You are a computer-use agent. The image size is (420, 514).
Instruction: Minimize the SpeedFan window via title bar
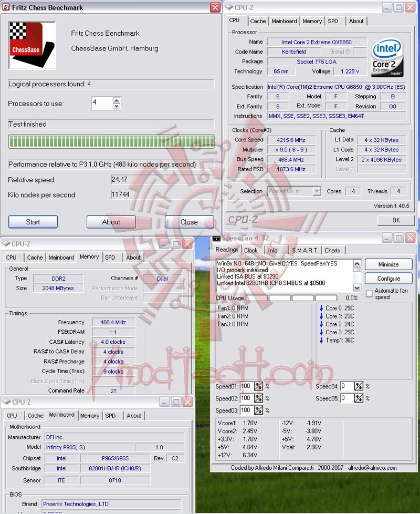[386, 238]
